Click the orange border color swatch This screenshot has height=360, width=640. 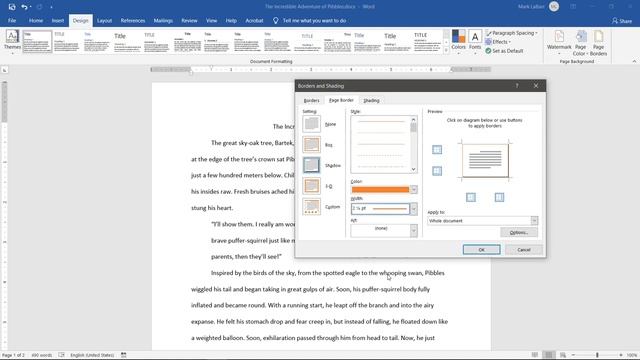(380, 190)
